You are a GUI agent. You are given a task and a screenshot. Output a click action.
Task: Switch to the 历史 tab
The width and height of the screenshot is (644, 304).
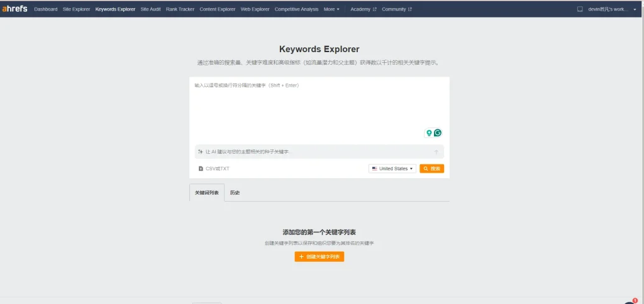click(235, 192)
